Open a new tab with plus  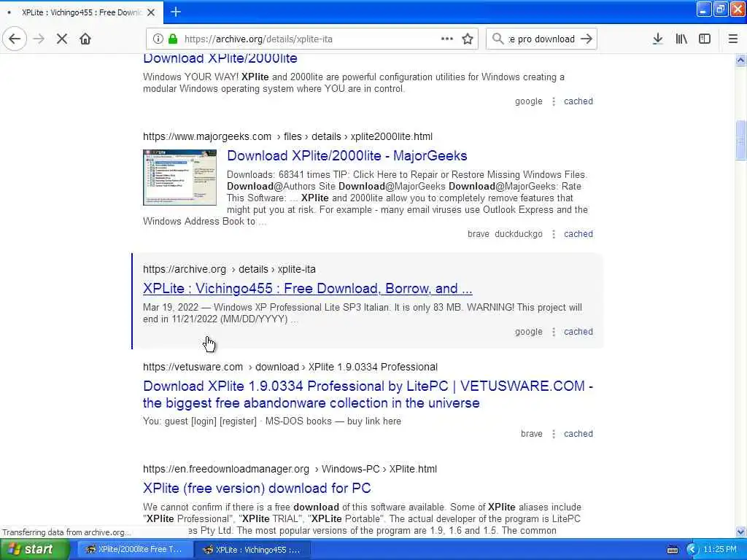(x=176, y=12)
